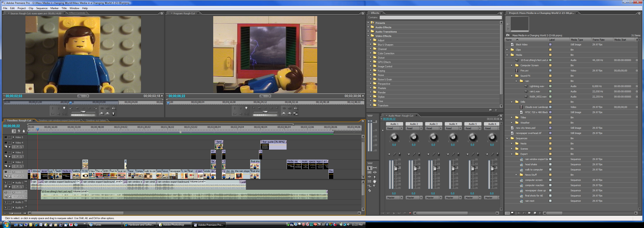Mute Audio 1 track in Timeline
The width and height of the screenshot is (644, 228).
point(6,183)
